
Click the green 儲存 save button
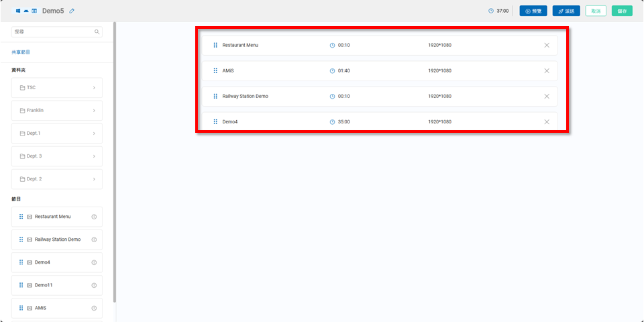click(x=622, y=11)
